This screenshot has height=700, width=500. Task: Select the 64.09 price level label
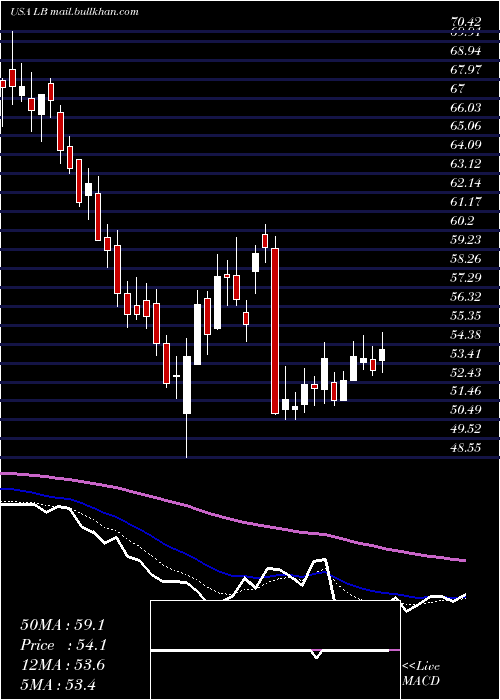pos(466,145)
